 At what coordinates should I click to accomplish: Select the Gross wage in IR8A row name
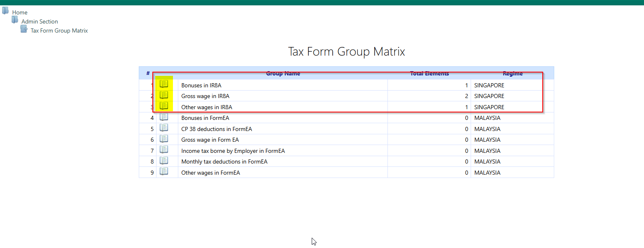coord(205,96)
